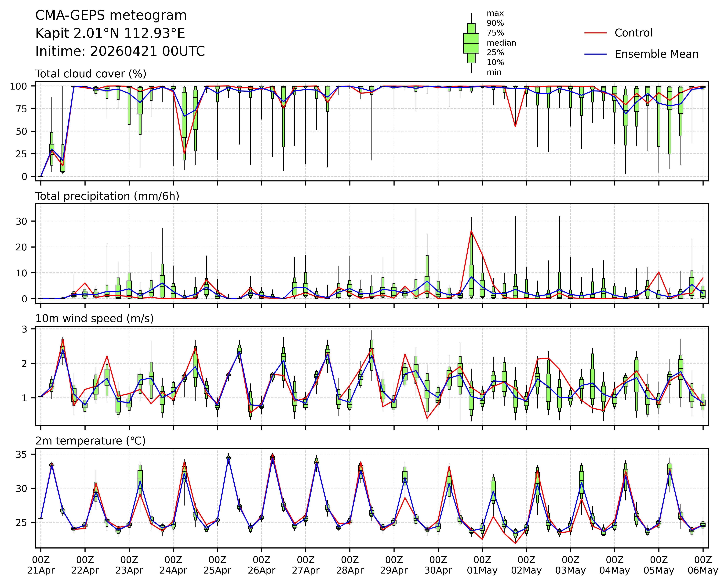Click the 'Initime: 20260421 00UTC' text

click(120, 51)
